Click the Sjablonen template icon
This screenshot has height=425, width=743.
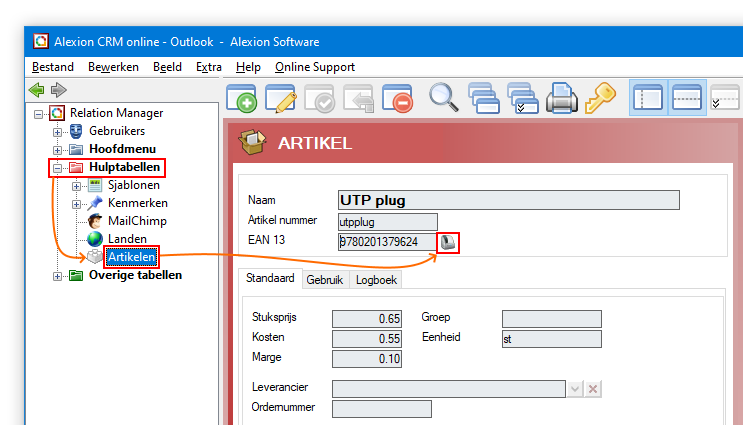pos(95,185)
